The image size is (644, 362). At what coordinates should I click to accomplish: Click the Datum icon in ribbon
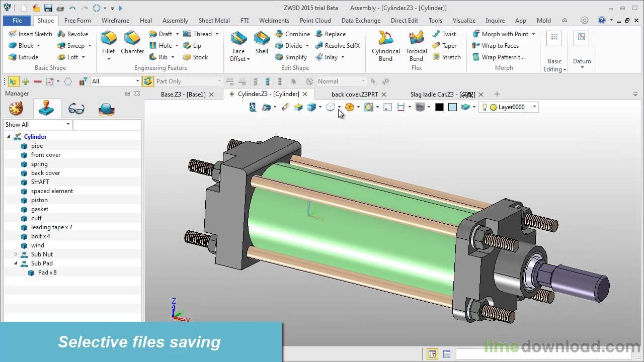(x=582, y=37)
